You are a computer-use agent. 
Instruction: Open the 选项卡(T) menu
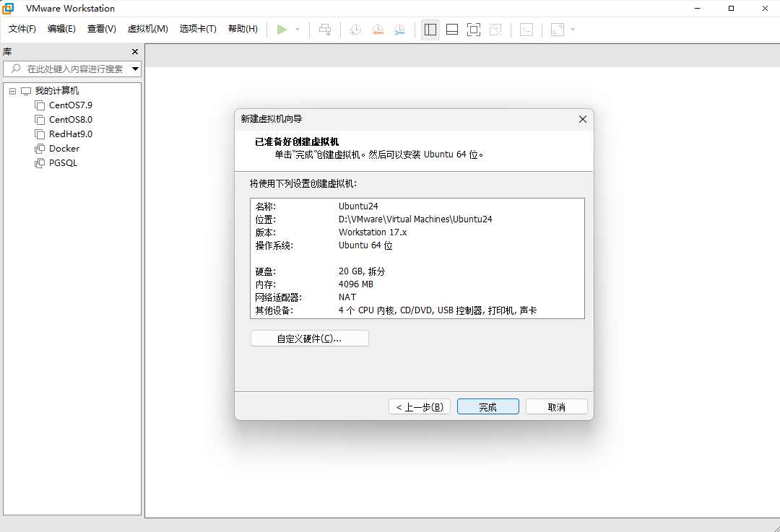coord(198,29)
